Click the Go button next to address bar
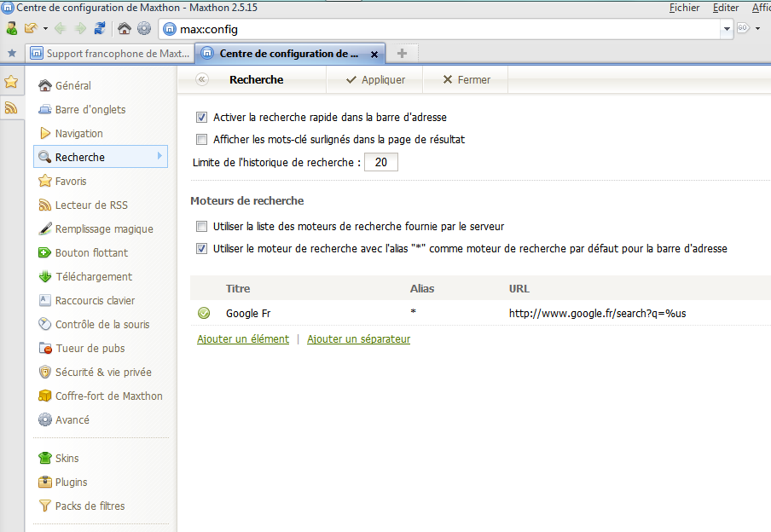This screenshot has height=532, width=771. pyautogui.click(x=743, y=28)
